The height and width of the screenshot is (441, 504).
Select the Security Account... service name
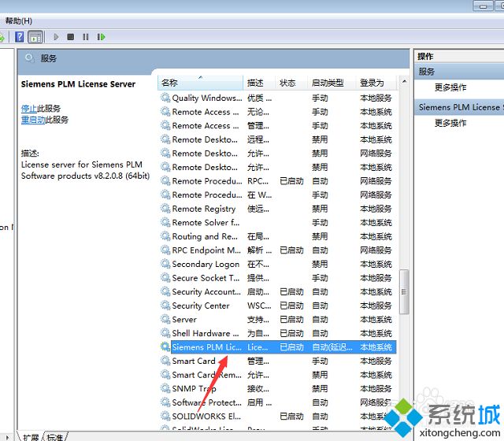(206, 292)
